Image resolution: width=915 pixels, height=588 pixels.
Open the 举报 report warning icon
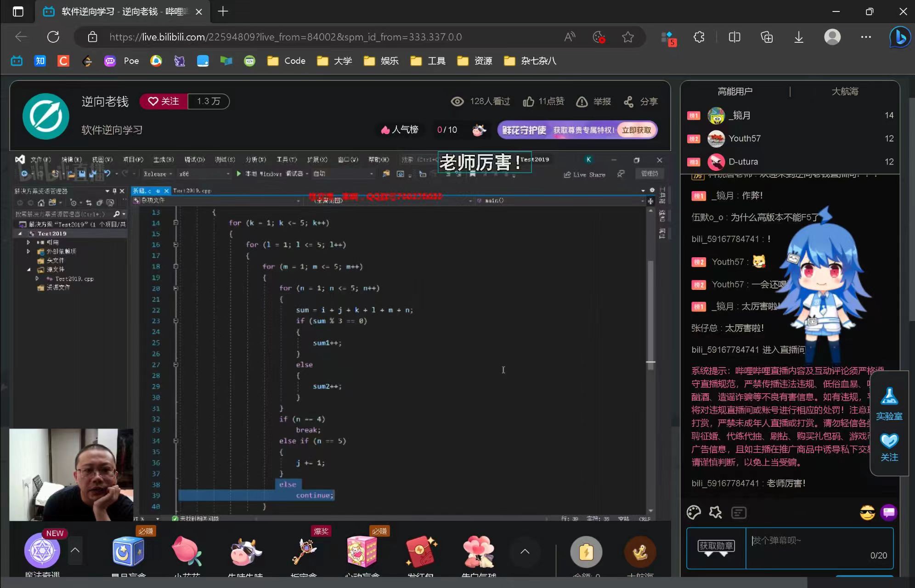click(582, 102)
